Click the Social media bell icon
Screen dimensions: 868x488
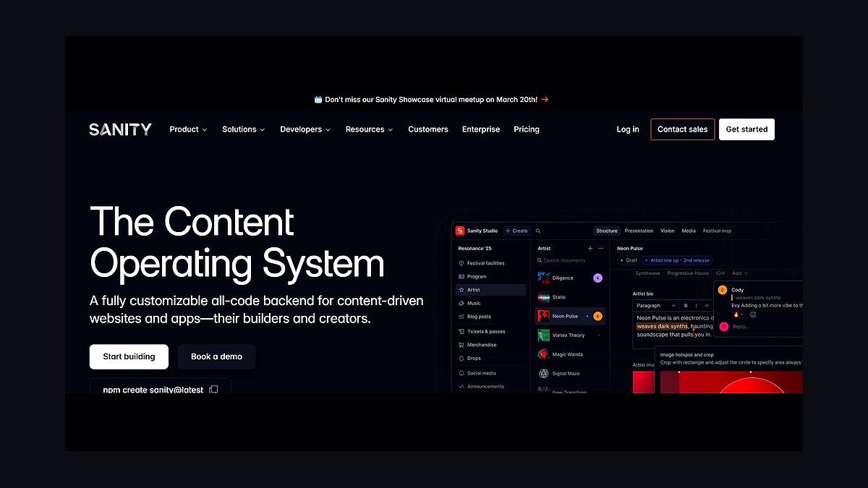pyautogui.click(x=461, y=373)
